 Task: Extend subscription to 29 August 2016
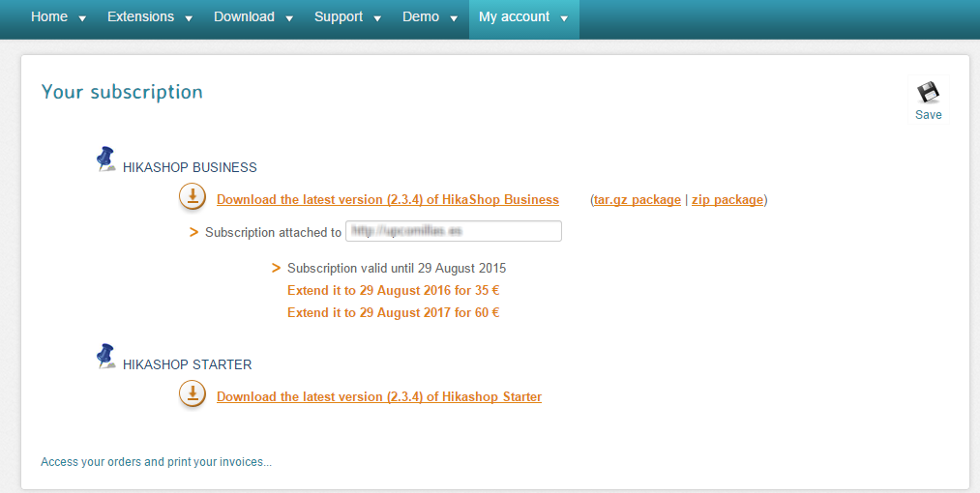(x=393, y=291)
